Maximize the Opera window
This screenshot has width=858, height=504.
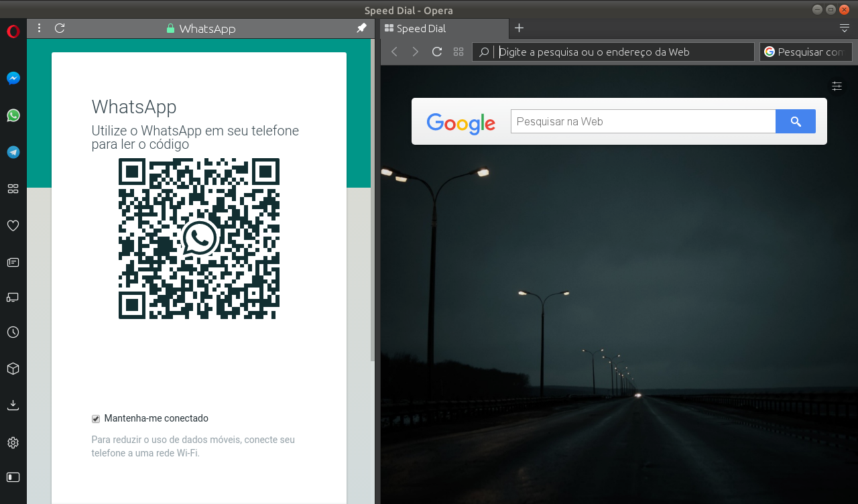point(831,9)
